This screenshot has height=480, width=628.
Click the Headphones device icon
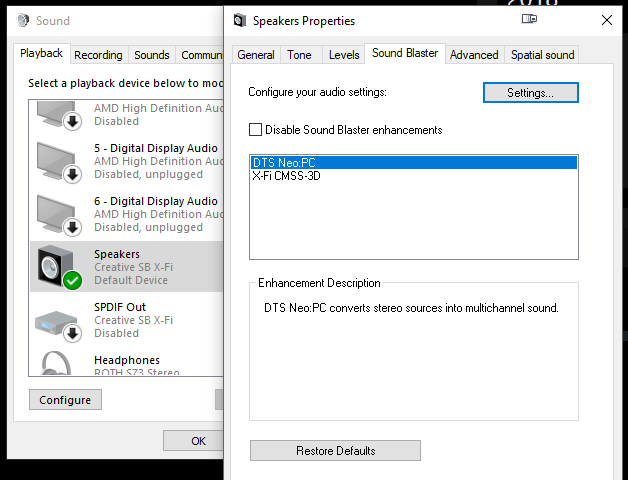56,363
